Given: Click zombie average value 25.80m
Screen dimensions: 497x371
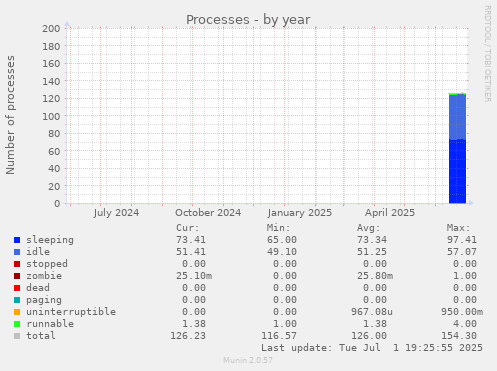Looking at the screenshot, I should click(375, 276).
